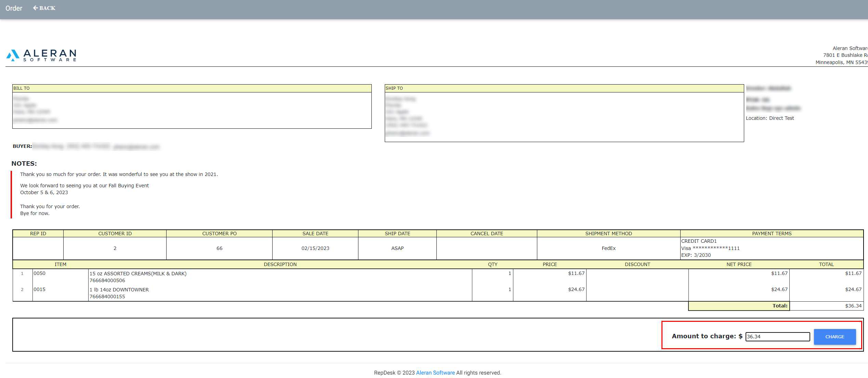
Task: Click the Total: label cell
Action: (x=739, y=306)
